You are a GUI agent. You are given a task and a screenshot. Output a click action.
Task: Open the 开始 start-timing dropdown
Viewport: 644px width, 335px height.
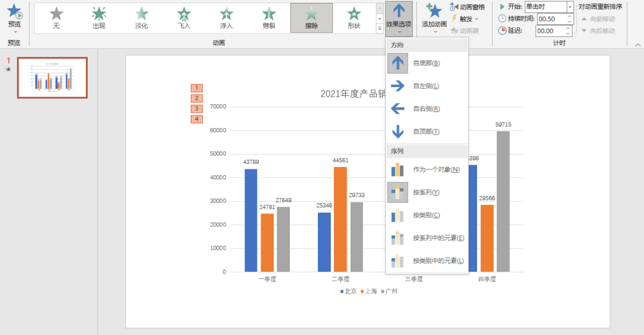pos(571,7)
